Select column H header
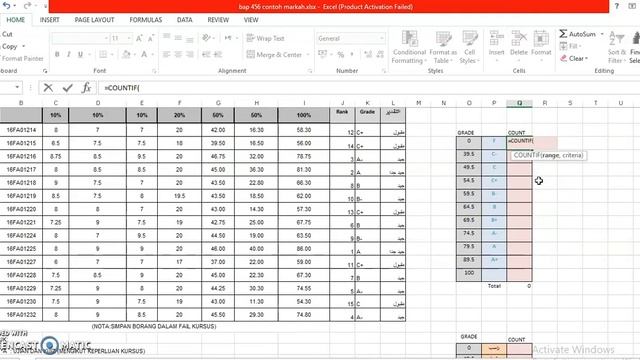This screenshot has width=640, height=360. coord(256,103)
